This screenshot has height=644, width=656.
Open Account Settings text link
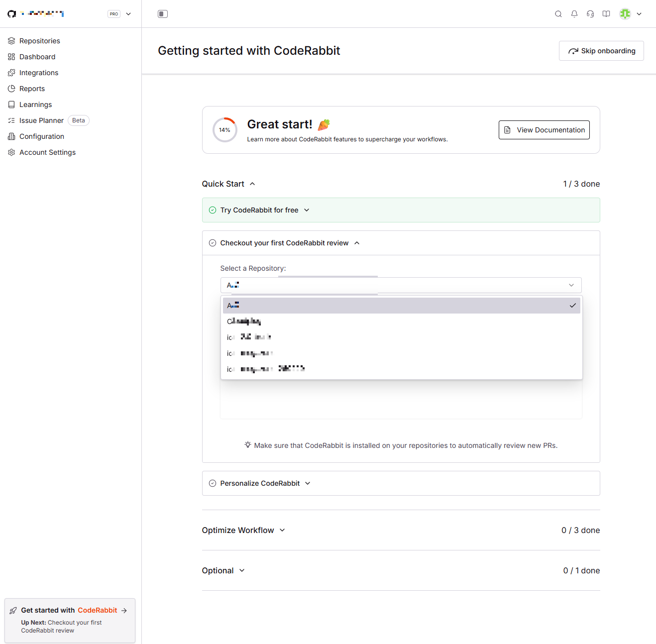click(47, 152)
